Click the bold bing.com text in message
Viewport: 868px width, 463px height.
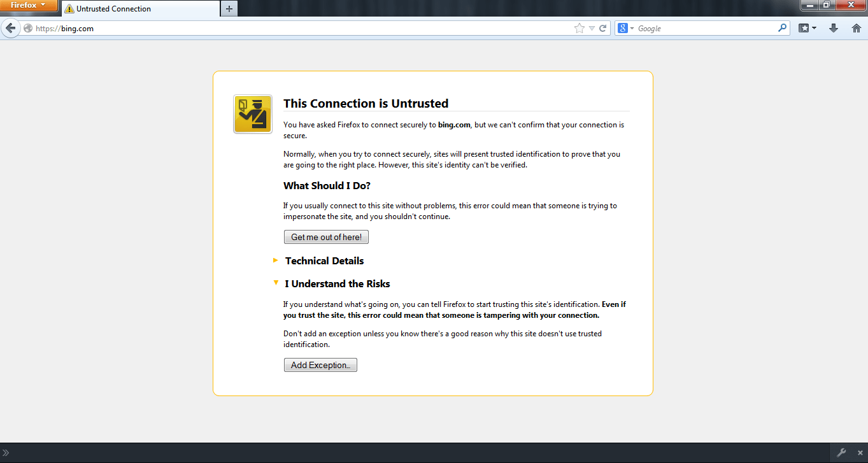pos(454,125)
